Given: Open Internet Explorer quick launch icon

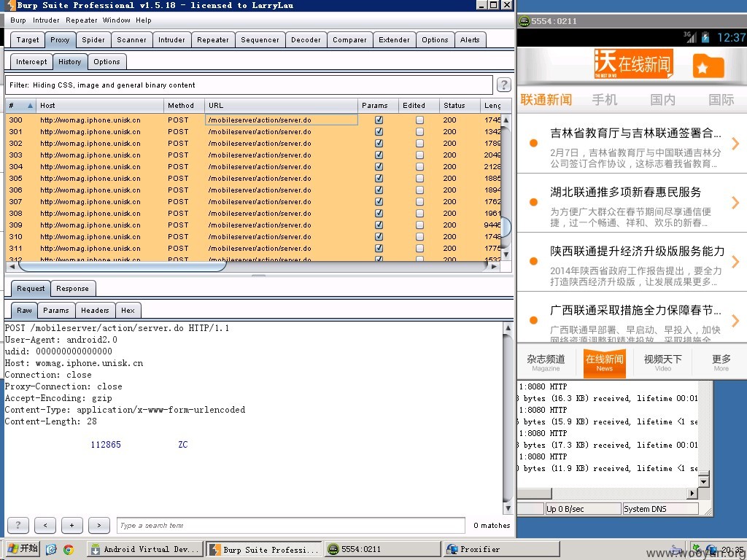Looking at the screenshot, I should pyautogui.click(x=52, y=549).
